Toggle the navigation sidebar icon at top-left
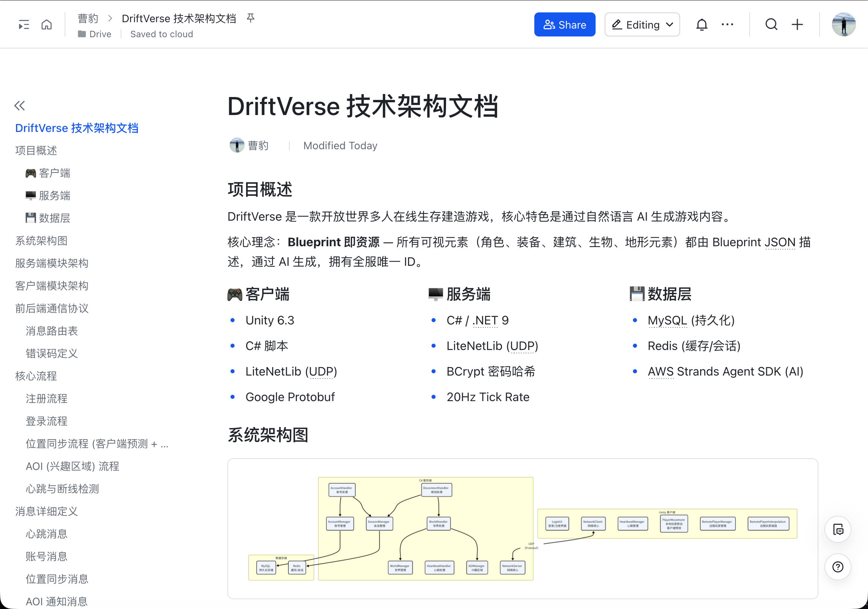This screenshot has width=868, height=609. (x=23, y=24)
